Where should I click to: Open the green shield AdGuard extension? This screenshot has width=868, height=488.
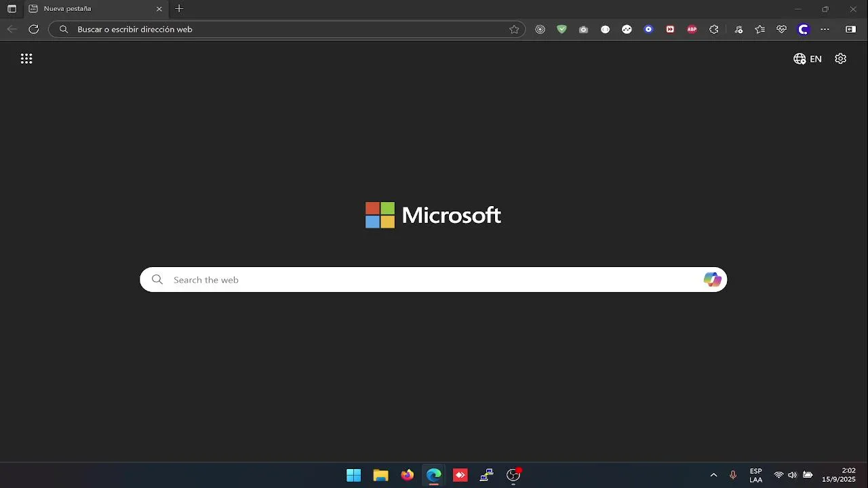click(x=561, y=29)
